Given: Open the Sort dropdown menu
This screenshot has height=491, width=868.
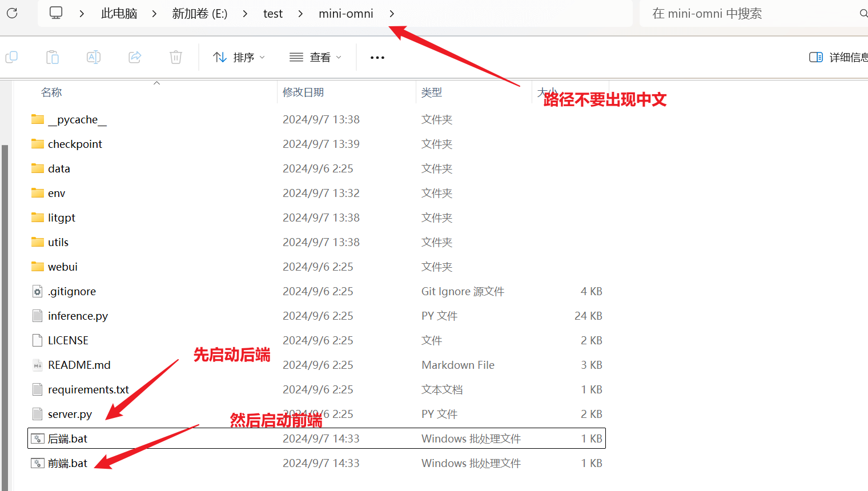Looking at the screenshot, I should [239, 57].
